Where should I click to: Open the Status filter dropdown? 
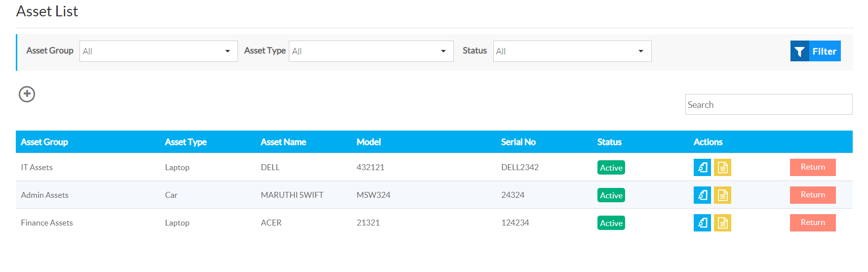click(x=572, y=51)
